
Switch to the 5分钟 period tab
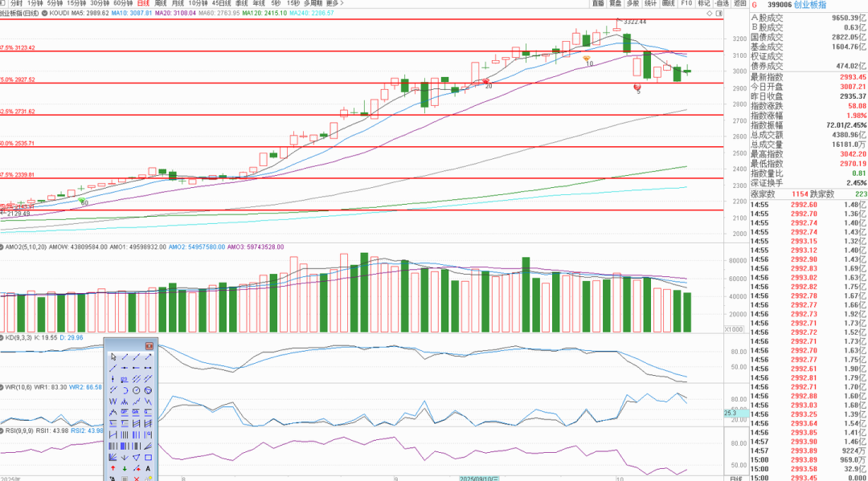[x=55, y=3]
